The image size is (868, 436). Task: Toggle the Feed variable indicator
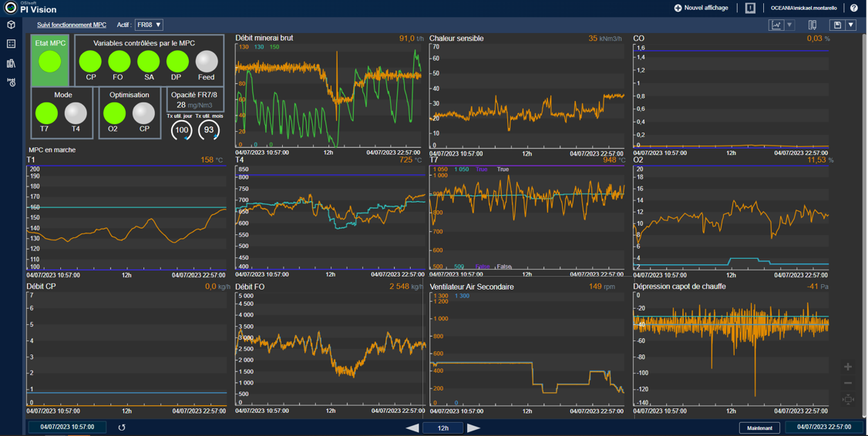pyautogui.click(x=207, y=62)
